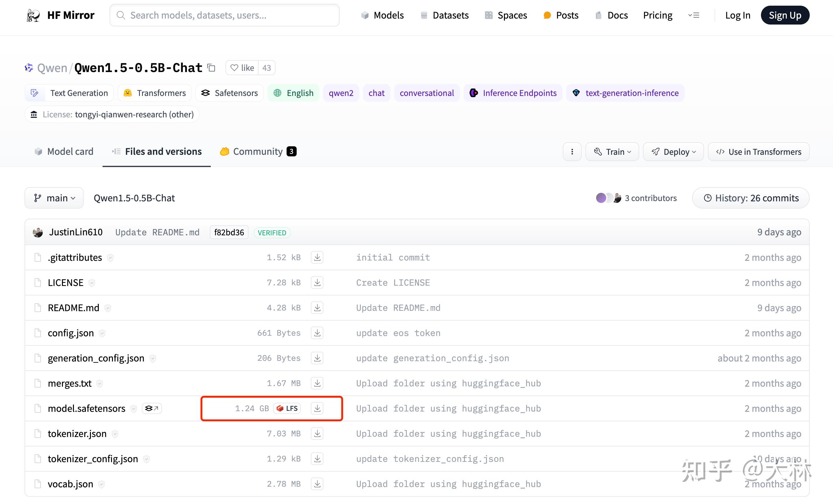The width and height of the screenshot is (833, 504).
Task: Click the Qwen organization avatar icon
Action: (29, 68)
